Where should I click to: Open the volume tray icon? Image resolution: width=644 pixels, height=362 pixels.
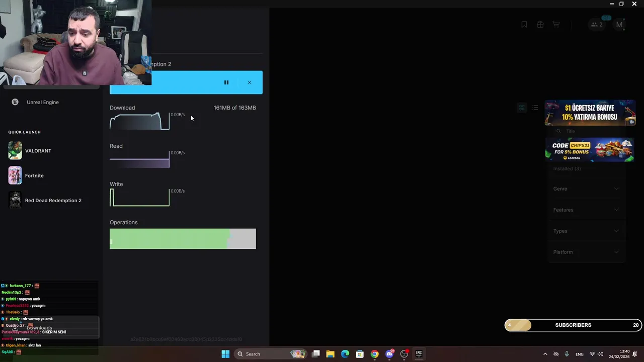600,354
